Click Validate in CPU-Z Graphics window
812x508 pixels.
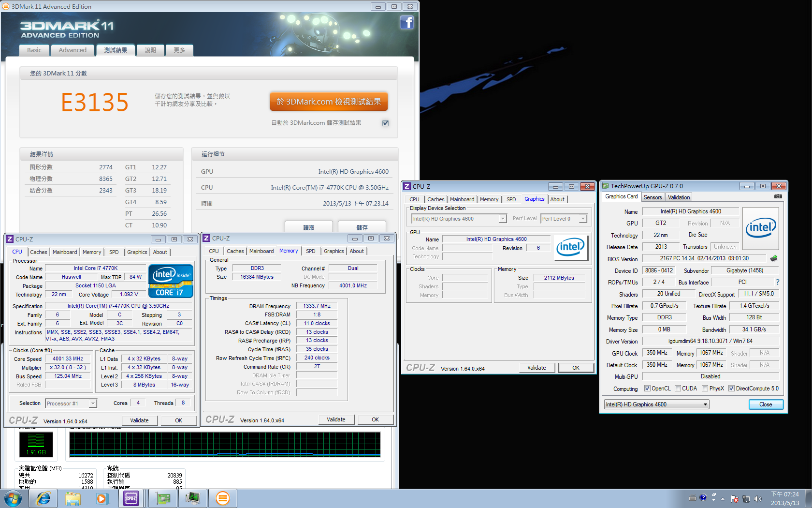point(536,368)
